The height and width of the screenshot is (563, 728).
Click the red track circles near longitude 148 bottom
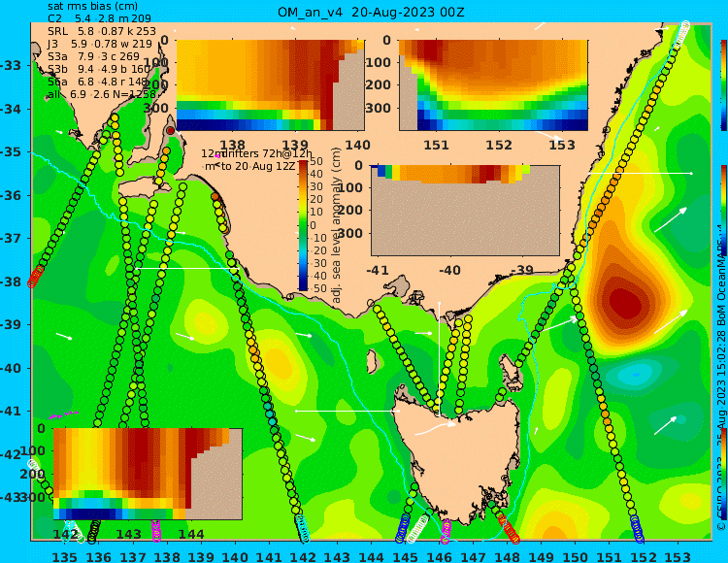pyautogui.click(x=510, y=530)
